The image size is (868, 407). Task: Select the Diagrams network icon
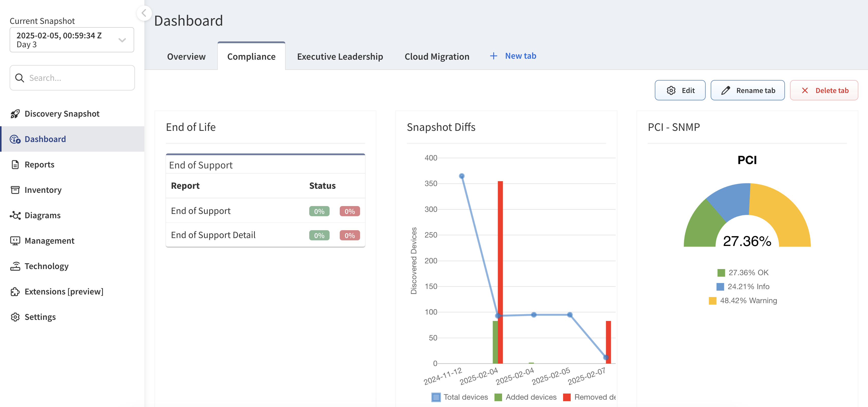pyautogui.click(x=15, y=215)
